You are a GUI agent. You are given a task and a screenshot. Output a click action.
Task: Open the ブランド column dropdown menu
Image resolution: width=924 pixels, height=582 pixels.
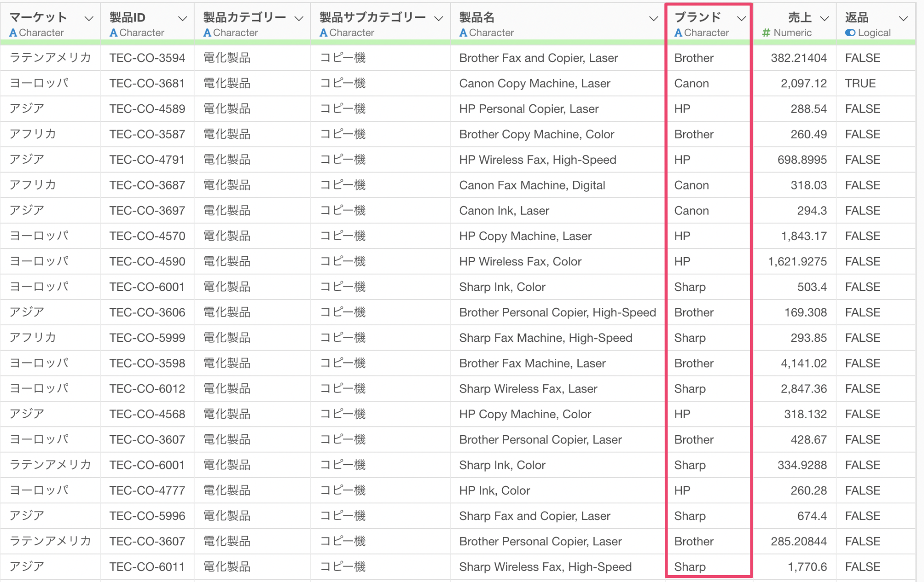[741, 19]
